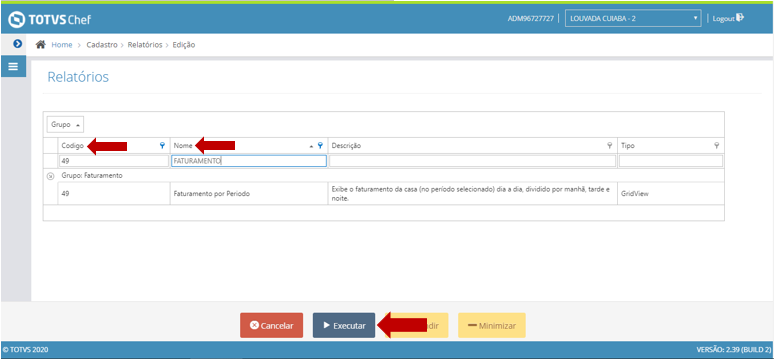Image resolution: width=776 pixels, height=361 pixels.
Task: Collapse the Grupo: Faturamento group row
Action: [x=50, y=176]
